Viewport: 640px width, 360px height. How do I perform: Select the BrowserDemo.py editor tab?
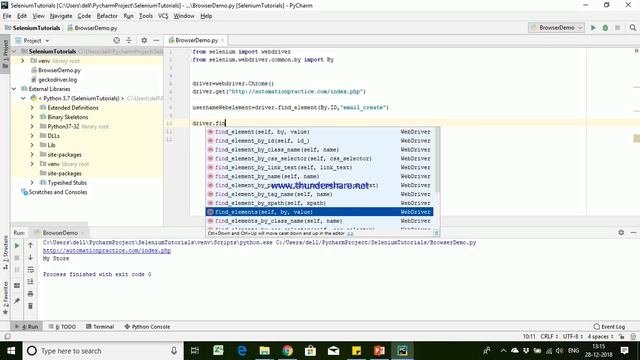(196, 40)
